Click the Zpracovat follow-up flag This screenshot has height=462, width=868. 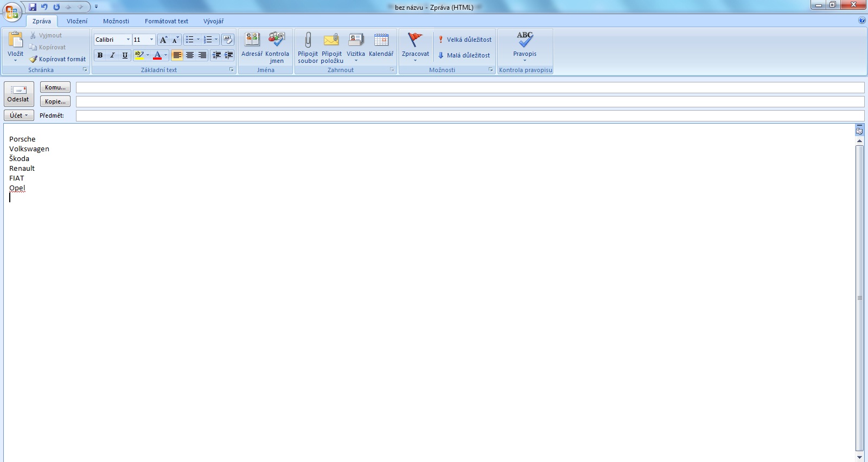(x=416, y=46)
